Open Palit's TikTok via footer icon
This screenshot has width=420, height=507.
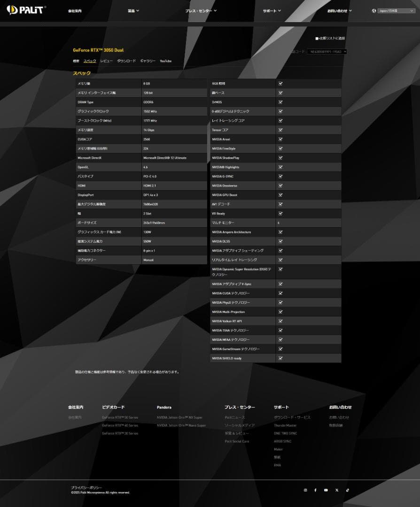click(x=348, y=490)
